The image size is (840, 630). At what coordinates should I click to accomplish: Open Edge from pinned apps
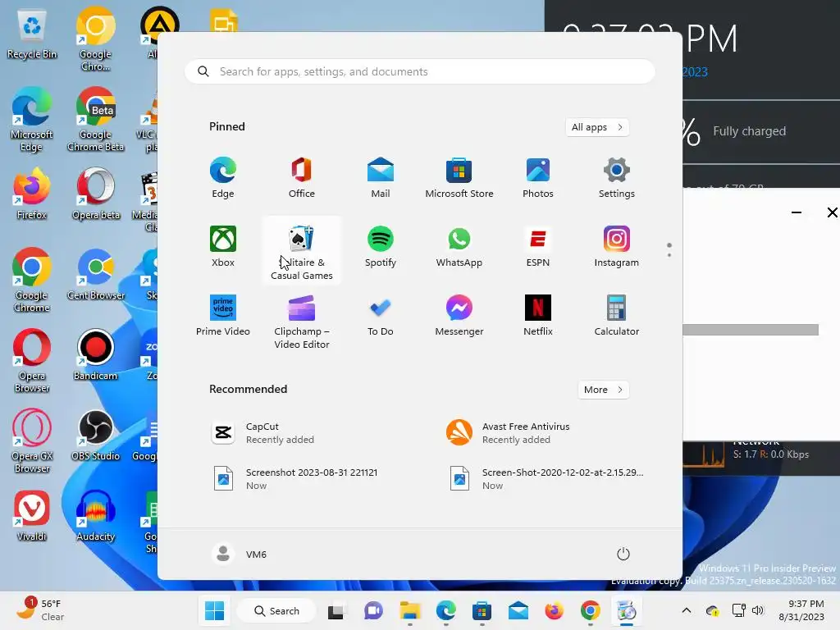pos(223,178)
